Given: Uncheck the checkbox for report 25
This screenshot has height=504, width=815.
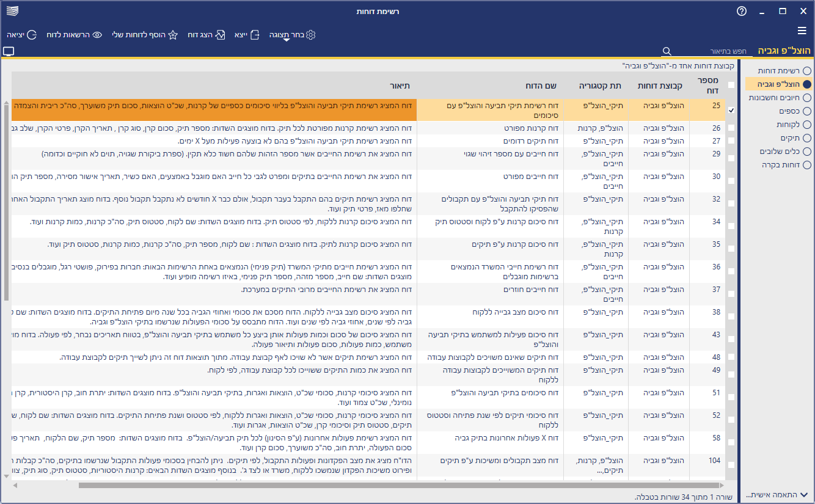Looking at the screenshot, I should 731,111.
